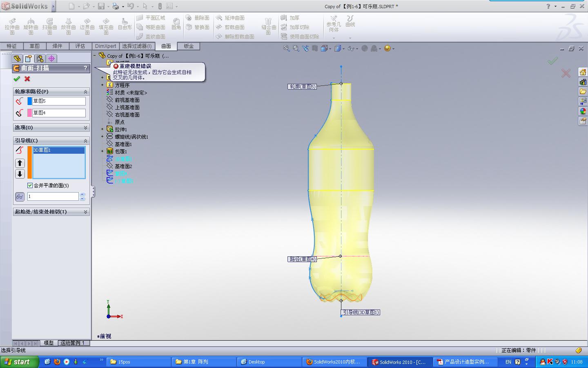Image resolution: width=588 pixels, height=368 pixels.
Task: Click the orange swatch in guide curves
Action: pos(29,162)
